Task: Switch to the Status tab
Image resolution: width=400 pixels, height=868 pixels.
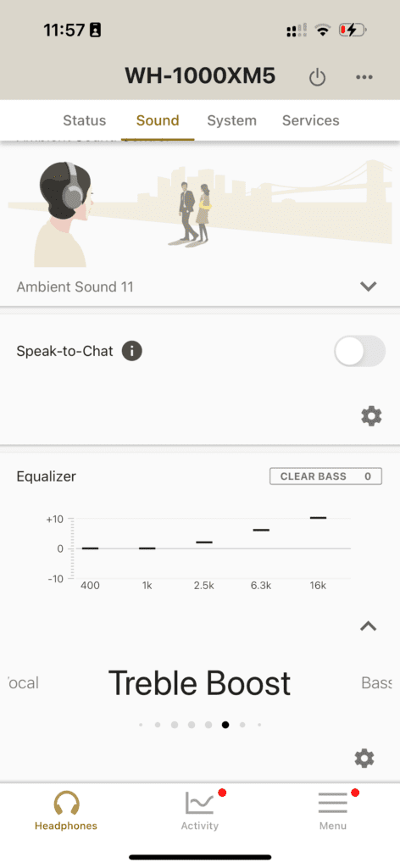Action: pyautogui.click(x=84, y=120)
